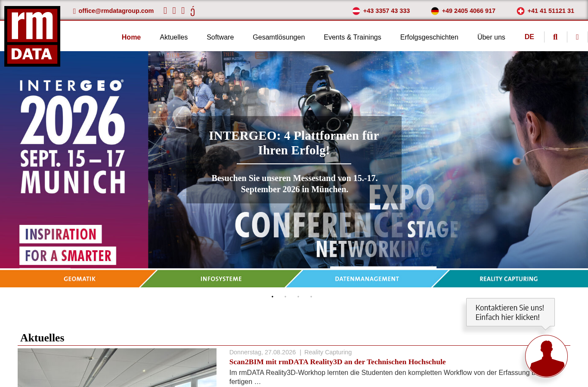Click the office@rmdatagroup.com email link

[116, 11]
